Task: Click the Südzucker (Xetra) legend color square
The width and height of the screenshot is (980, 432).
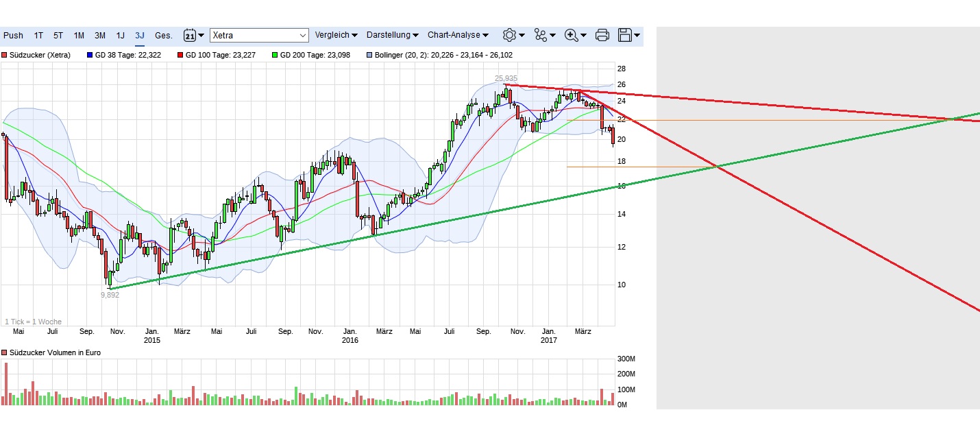Action: (4, 55)
